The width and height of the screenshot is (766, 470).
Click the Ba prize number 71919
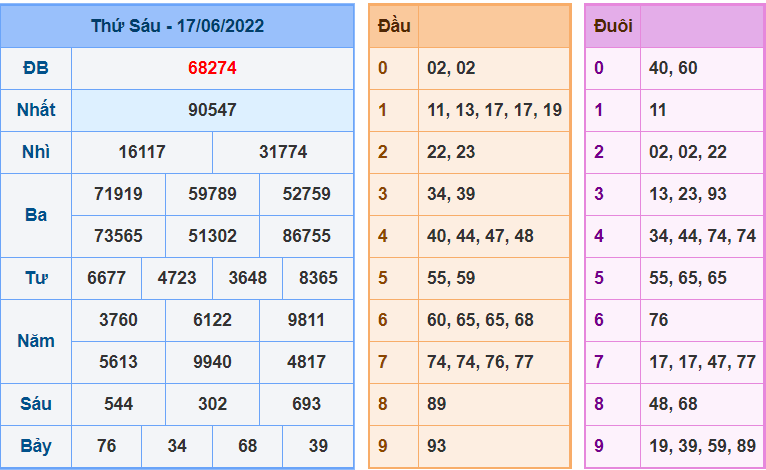119,194
